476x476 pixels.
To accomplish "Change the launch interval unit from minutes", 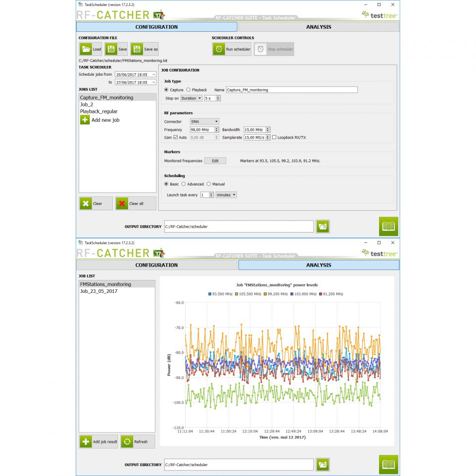I will (x=226, y=194).
